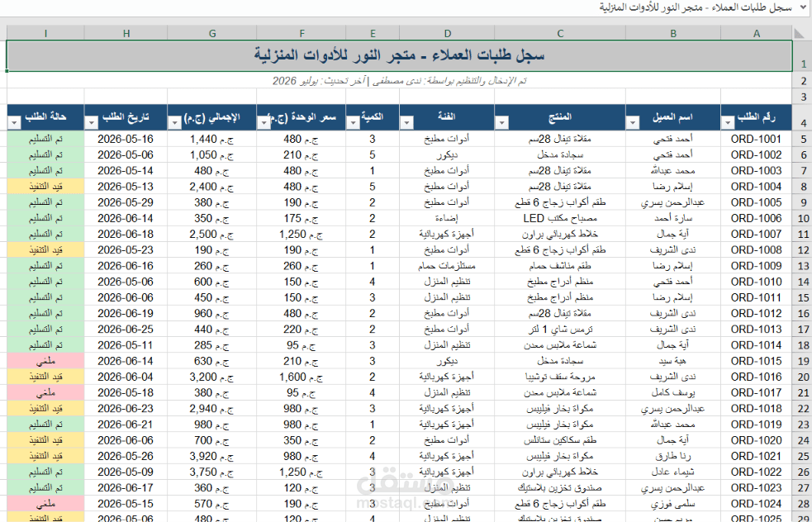This screenshot has height=522, width=812.
Task: Select column E header
Action: click(x=373, y=33)
